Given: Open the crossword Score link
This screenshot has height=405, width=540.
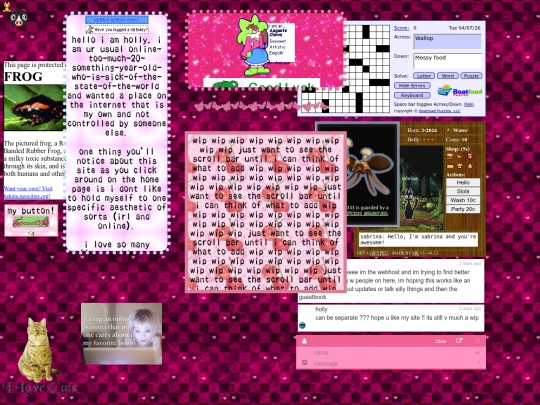Looking at the screenshot, I should [x=401, y=28].
